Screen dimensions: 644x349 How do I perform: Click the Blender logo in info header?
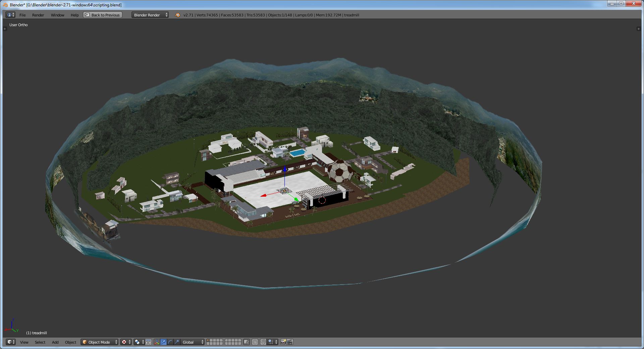pyautogui.click(x=177, y=15)
